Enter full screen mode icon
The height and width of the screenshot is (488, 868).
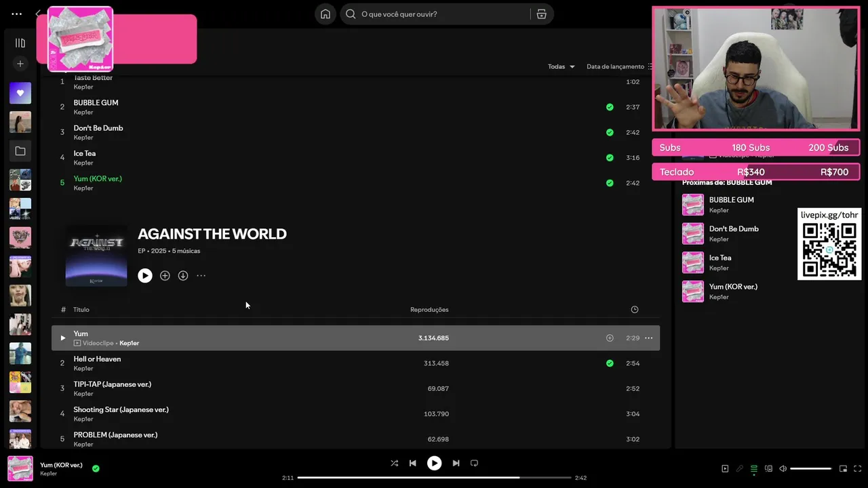858,468
